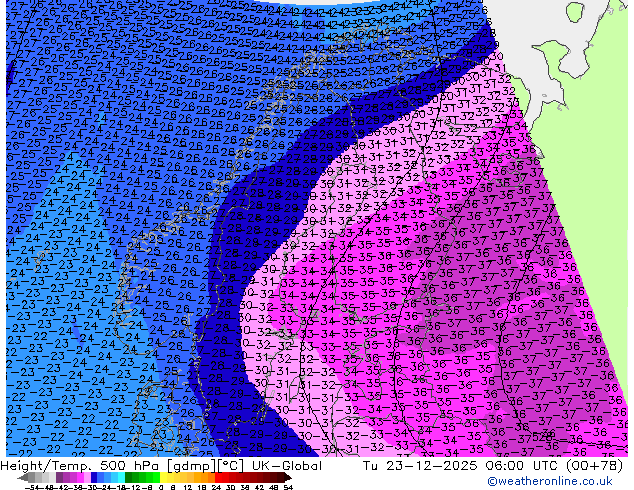Click the (00+78) forecast offset label
Viewport: 634px width, 490px height.
tap(594, 466)
